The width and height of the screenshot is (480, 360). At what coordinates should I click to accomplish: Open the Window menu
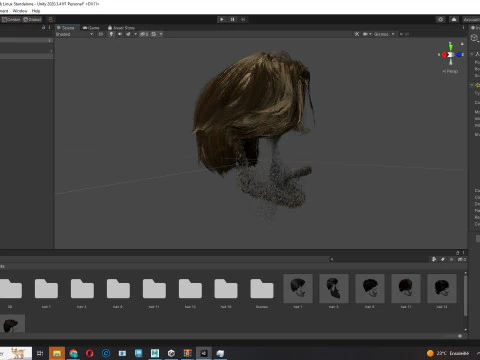pos(20,11)
